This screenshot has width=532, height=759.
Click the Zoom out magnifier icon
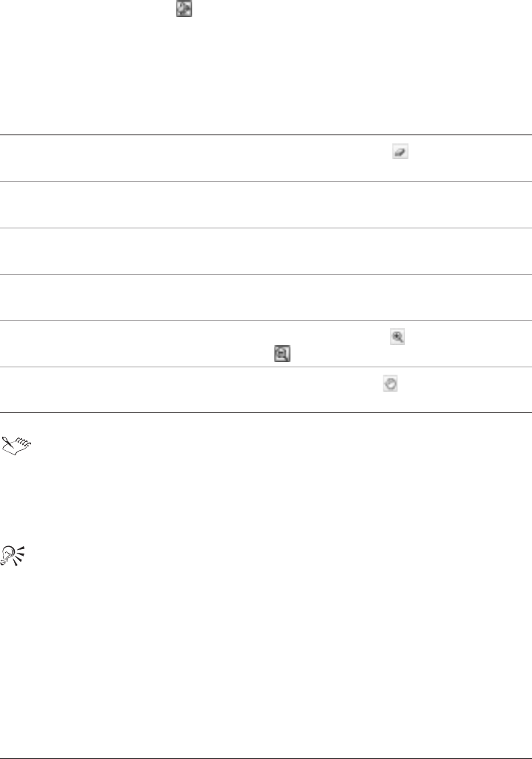[x=282, y=355]
